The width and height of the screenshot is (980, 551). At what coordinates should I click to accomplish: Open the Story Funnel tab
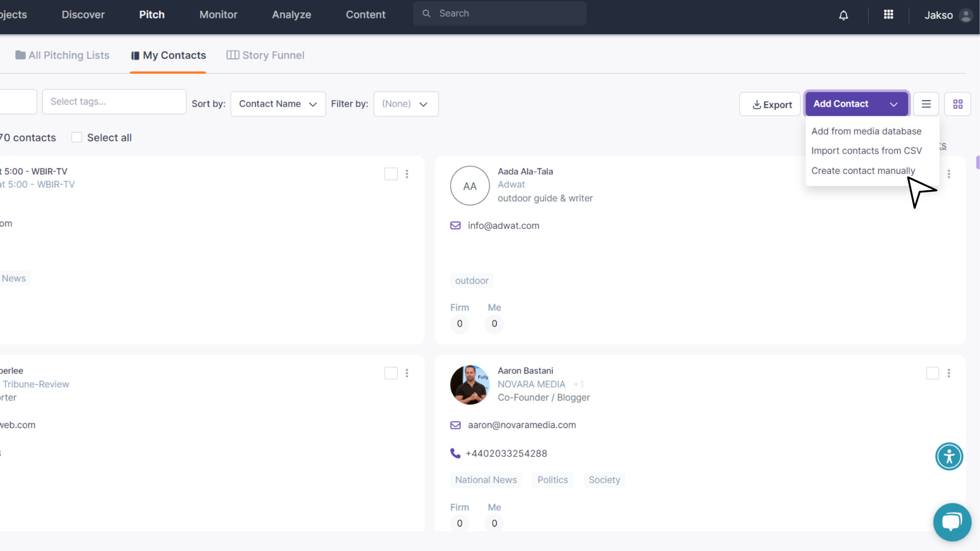(x=265, y=55)
